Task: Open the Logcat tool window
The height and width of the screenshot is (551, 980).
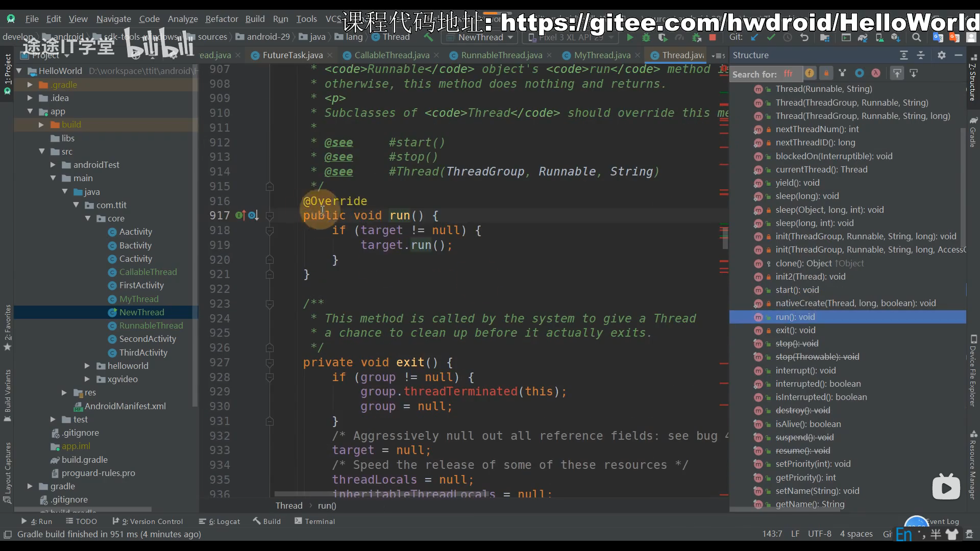Action: (219, 521)
